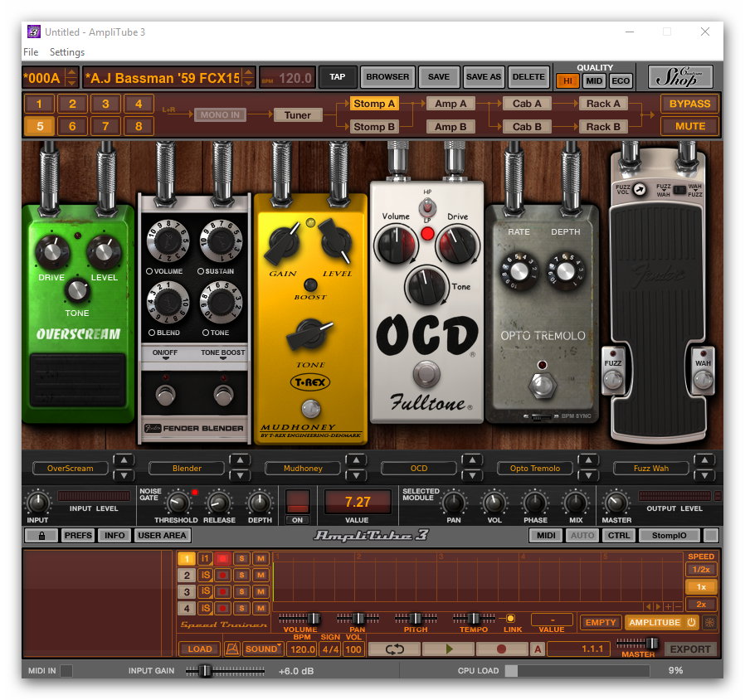Click the AmpliTube power icon
The width and height of the screenshot is (745, 700).
pos(691,622)
